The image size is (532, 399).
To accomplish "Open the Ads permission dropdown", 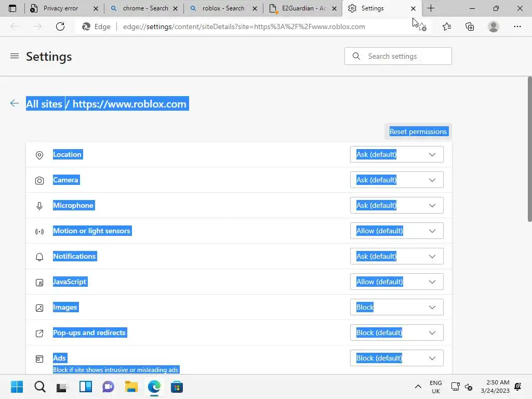I will [396, 358].
